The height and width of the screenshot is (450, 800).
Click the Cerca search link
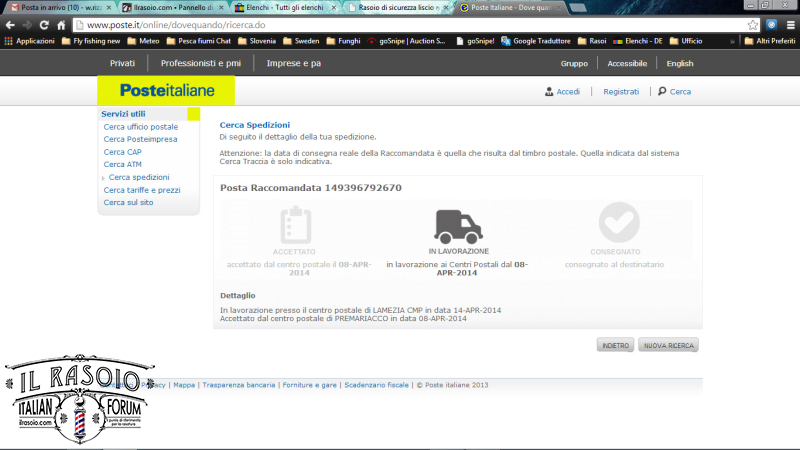[x=680, y=92]
